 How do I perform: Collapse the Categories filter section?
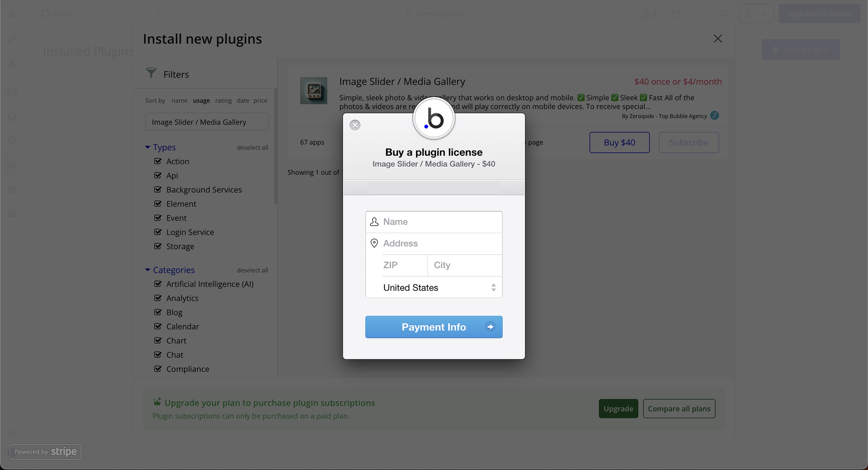click(x=147, y=270)
